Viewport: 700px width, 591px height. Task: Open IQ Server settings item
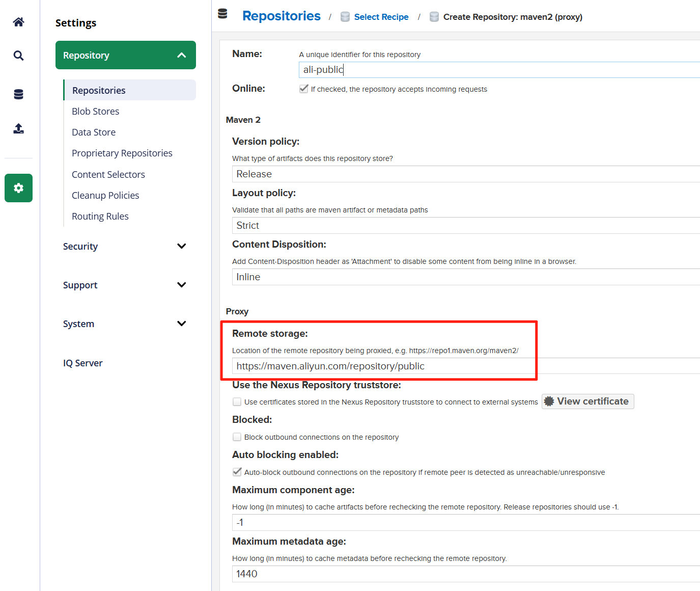click(83, 363)
